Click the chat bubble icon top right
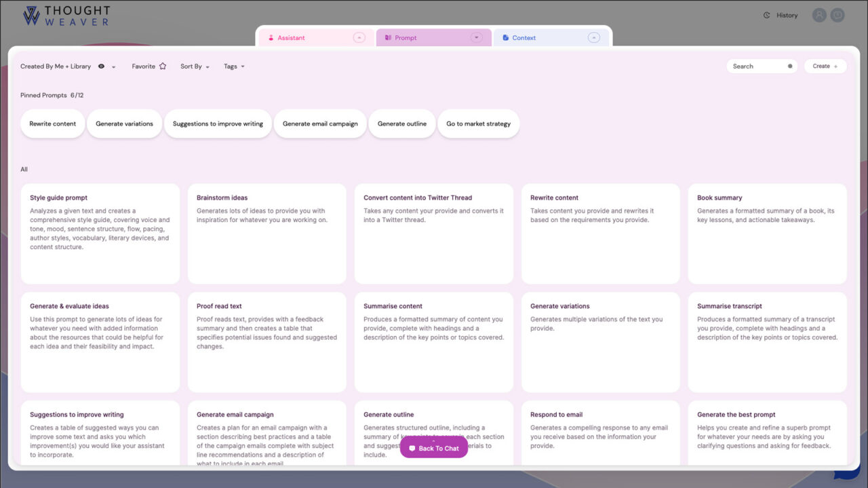 pos(837,14)
